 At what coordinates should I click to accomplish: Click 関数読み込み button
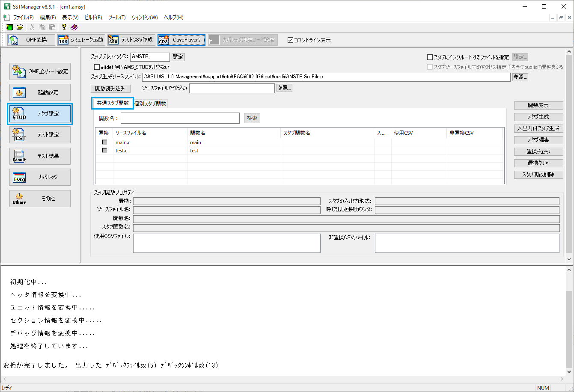(110, 89)
